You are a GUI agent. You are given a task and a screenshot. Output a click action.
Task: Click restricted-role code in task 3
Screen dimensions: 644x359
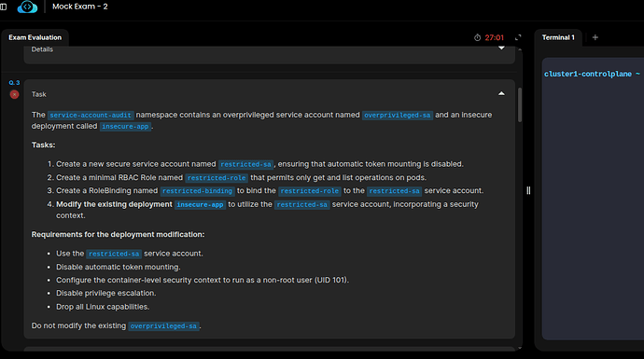[x=310, y=191]
